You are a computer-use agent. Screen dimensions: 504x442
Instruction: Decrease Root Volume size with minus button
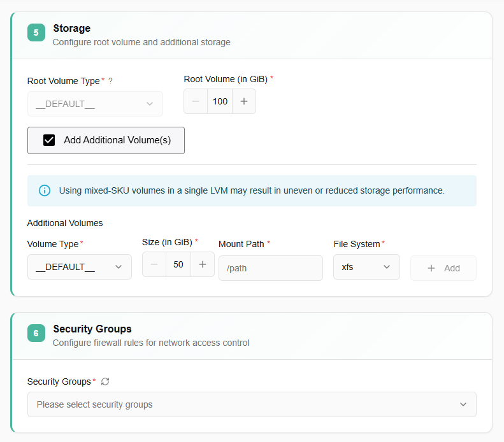196,101
